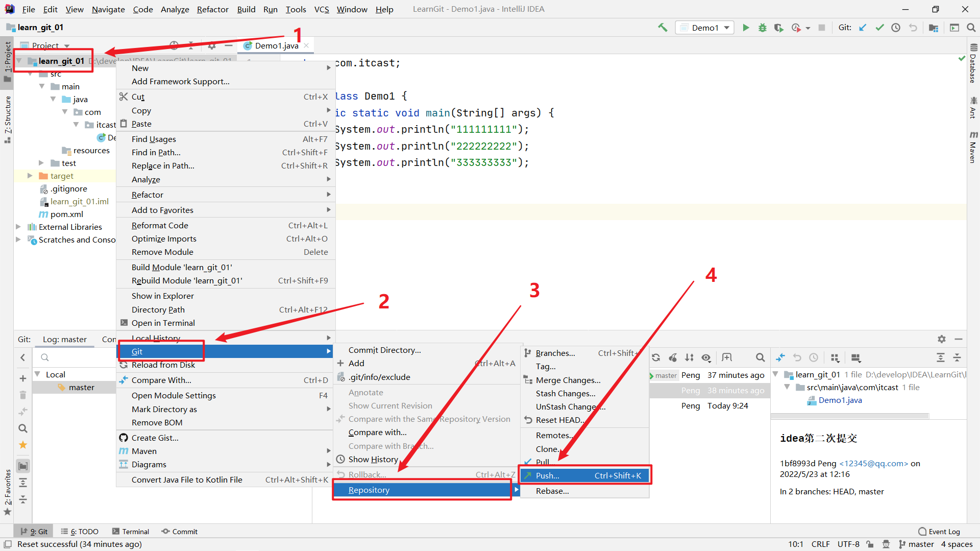Viewport: 980px width, 551px height.
Task: Toggle the Commit tool window button
Action: (180, 532)
